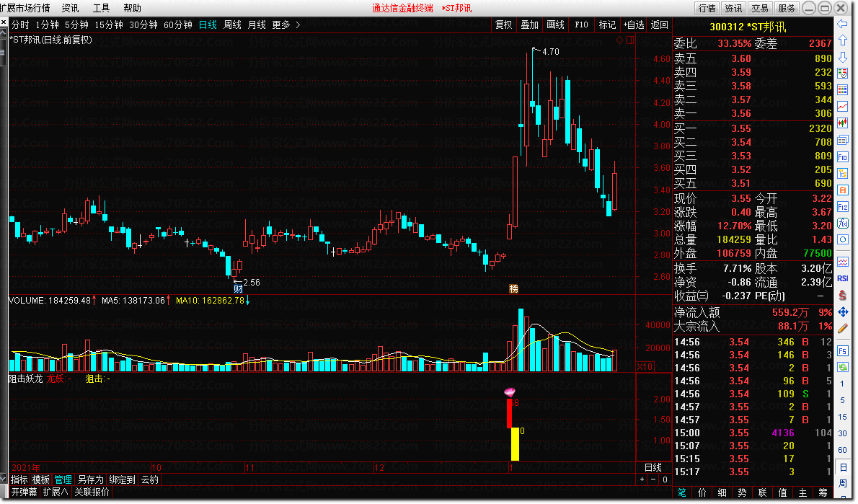Click the minus zoom button at chart bottom
The width and height of the screenshot is (858, 504).
click(x=653, y=479)
